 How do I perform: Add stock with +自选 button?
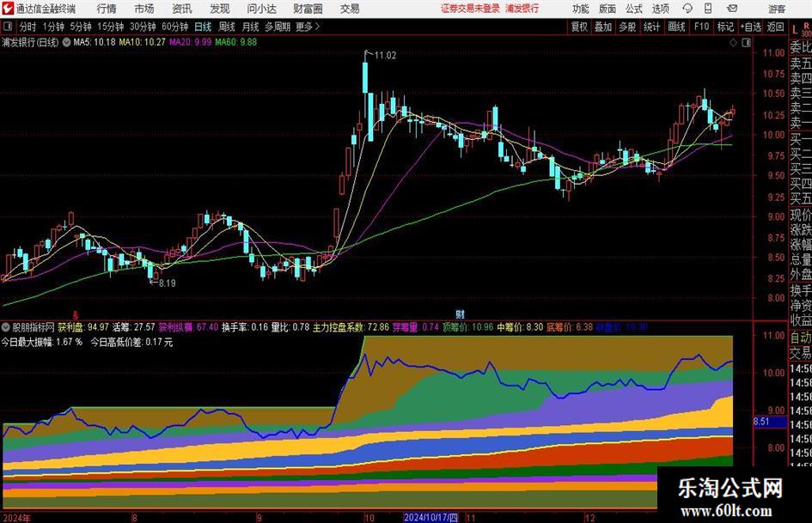pyautogui.click(x=751, y=27)
